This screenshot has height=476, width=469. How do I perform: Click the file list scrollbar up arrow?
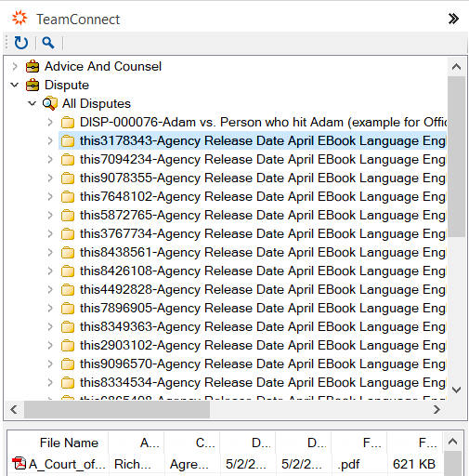[x=453, y=442]
